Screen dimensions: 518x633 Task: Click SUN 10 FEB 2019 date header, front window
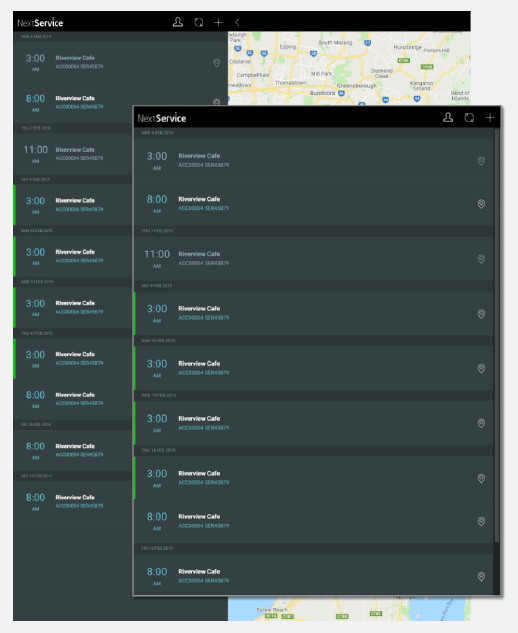click(158, 341)
